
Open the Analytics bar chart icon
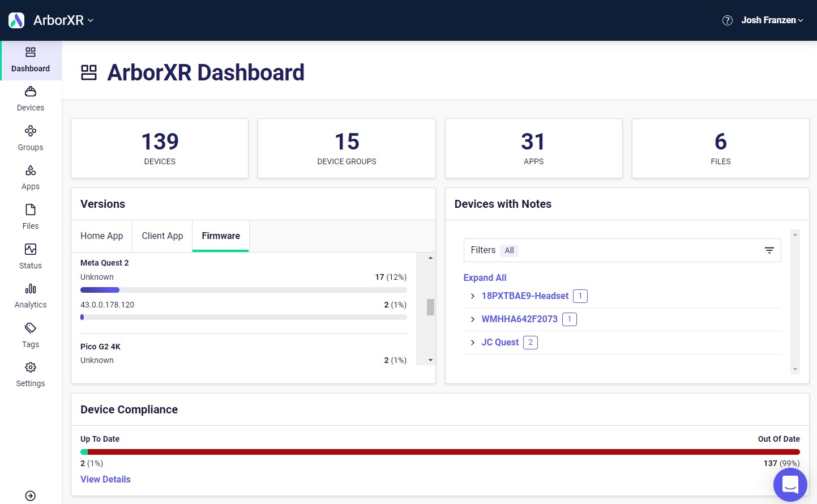(x=31, y=289)
